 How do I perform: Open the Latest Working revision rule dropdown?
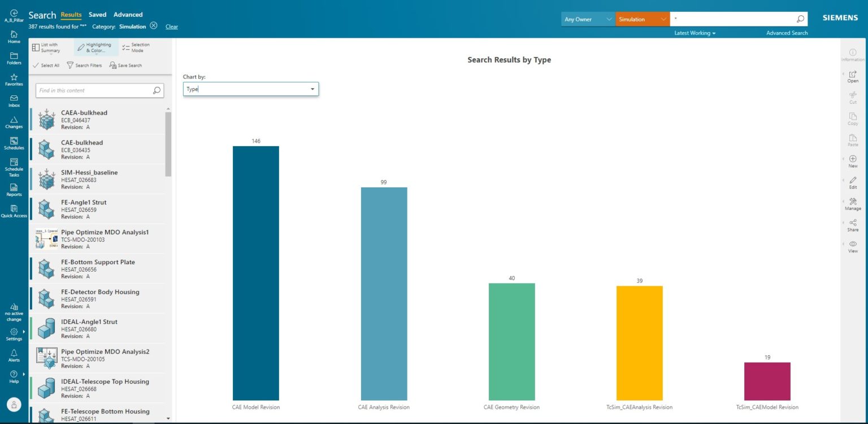[x=694, y=33]
